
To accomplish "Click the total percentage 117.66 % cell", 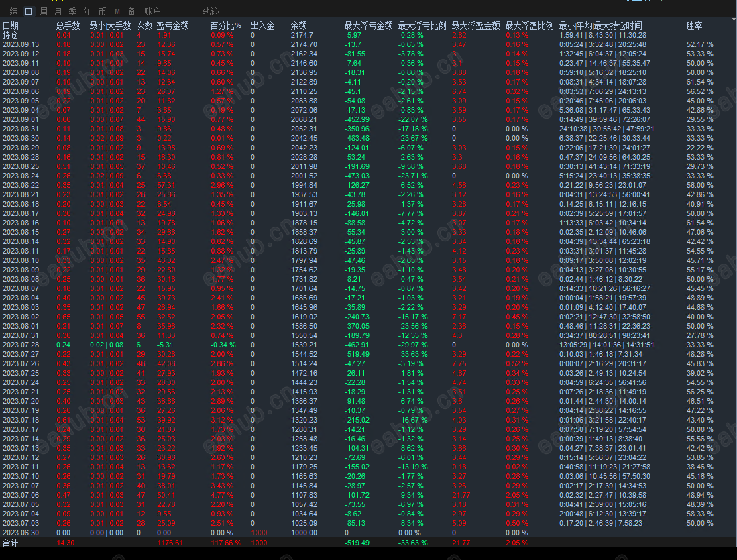I will [226, 543].
